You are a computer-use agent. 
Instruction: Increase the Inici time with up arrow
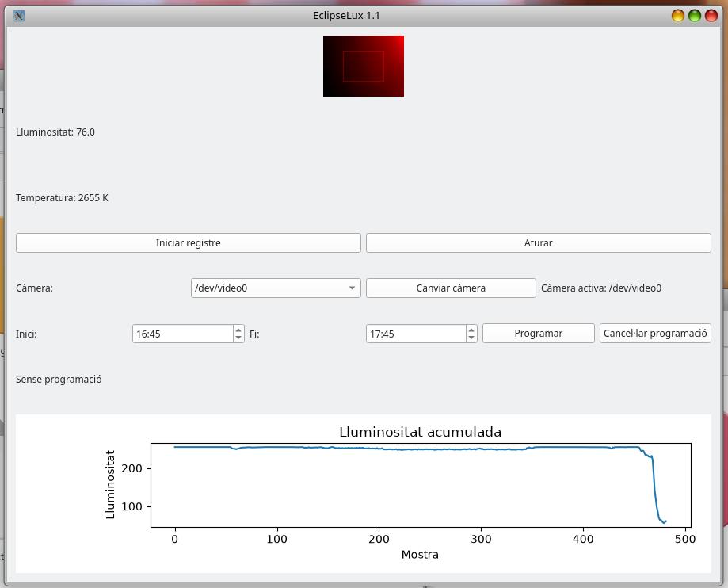tap(238, 330)
